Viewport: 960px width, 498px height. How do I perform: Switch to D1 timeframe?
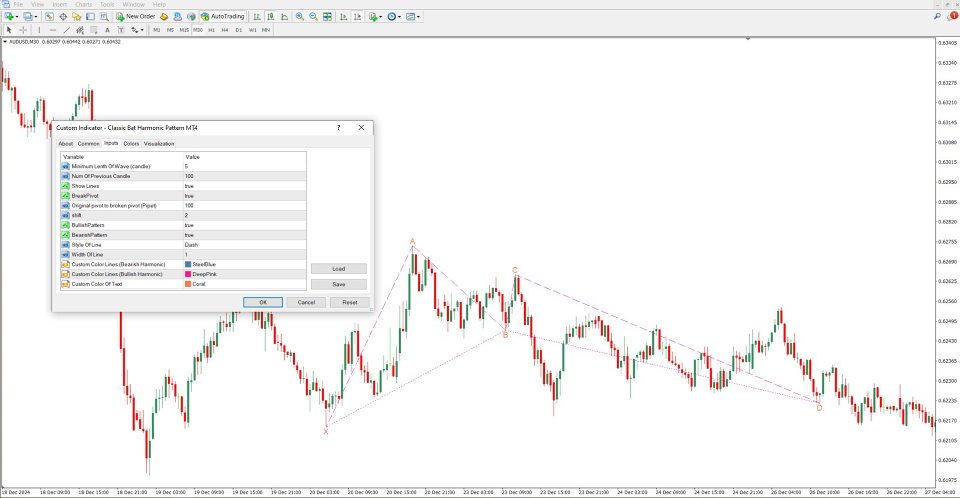click(239, 29)
